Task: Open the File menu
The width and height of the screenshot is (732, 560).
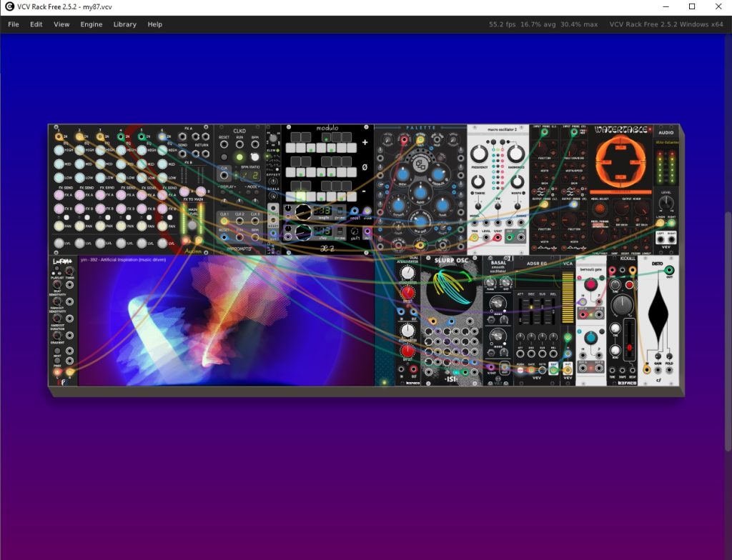Action: point(14,24)
